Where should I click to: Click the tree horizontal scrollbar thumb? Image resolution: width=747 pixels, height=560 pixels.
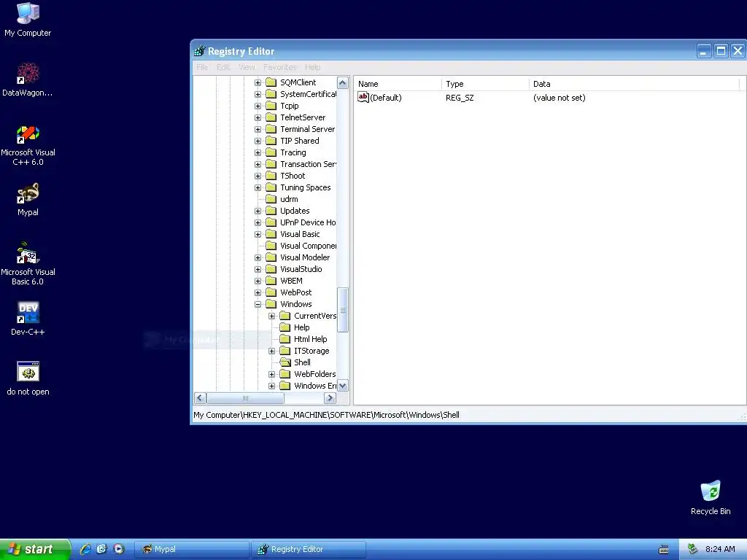[245, 397]
